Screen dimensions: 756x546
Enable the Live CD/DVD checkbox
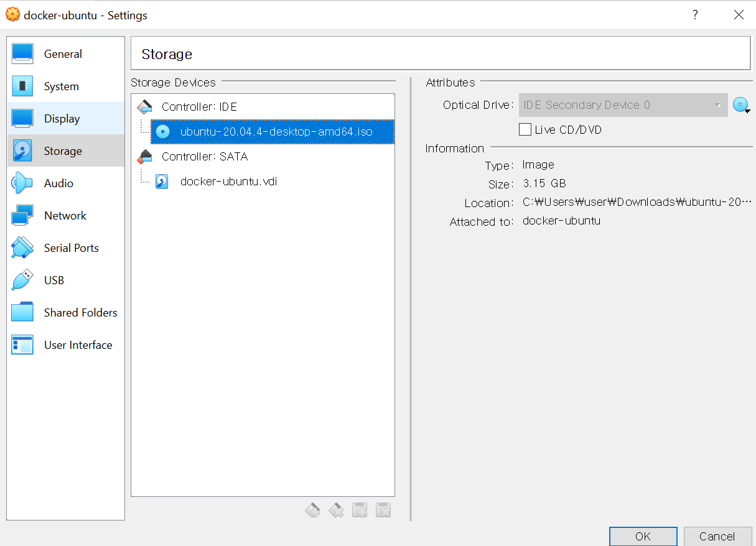[x=525, y=130]
